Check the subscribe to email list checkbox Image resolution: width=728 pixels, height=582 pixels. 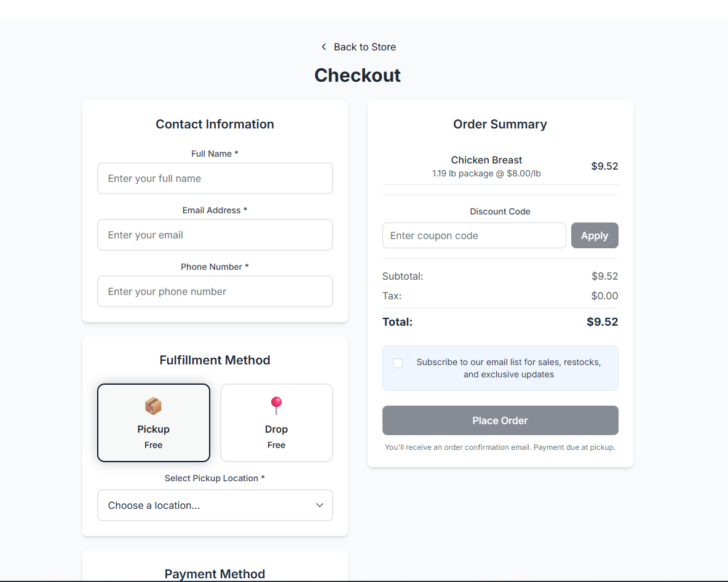pos(397,363)
